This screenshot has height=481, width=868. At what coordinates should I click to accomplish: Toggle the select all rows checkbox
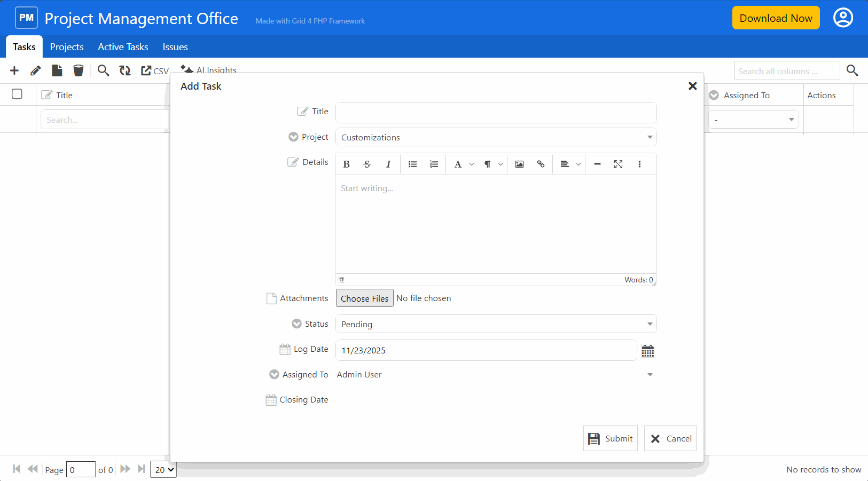coord(17,94)
